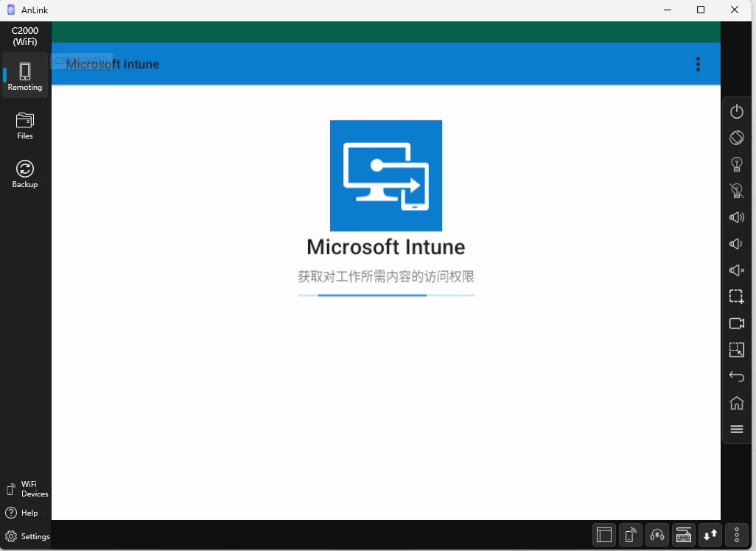
Task: Click the phone wireless connection icon
Action: (631, 535)
